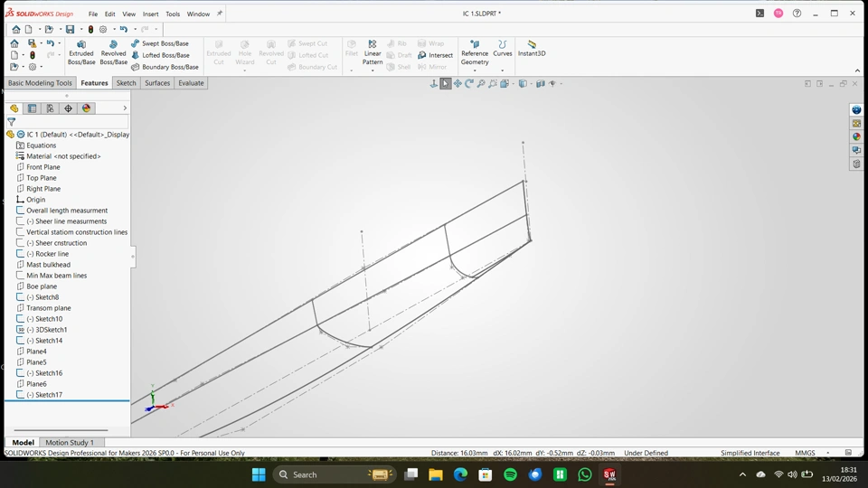868x488 pixels.
Task: Open Spotify from the Windows taskbar
Action: [510, 474]
